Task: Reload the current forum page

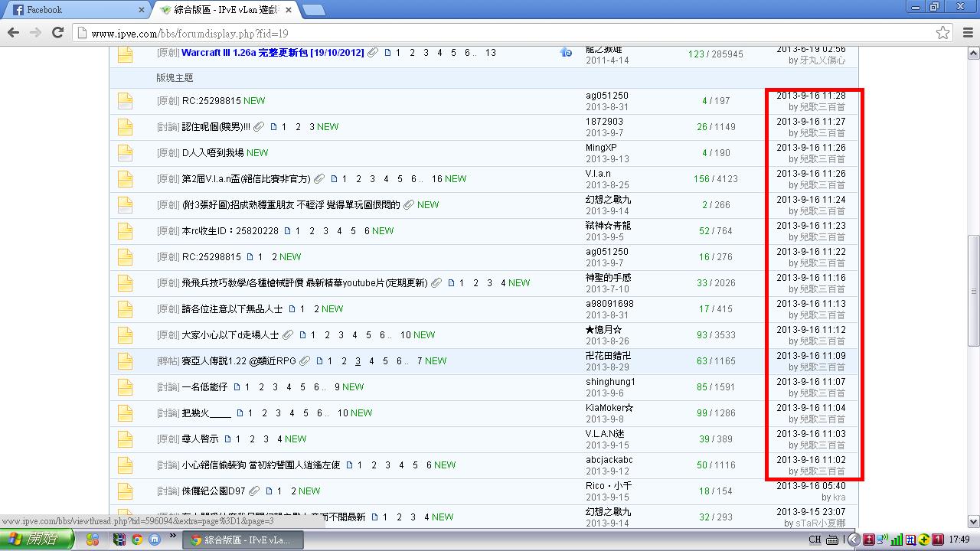Action: point(57,33)
